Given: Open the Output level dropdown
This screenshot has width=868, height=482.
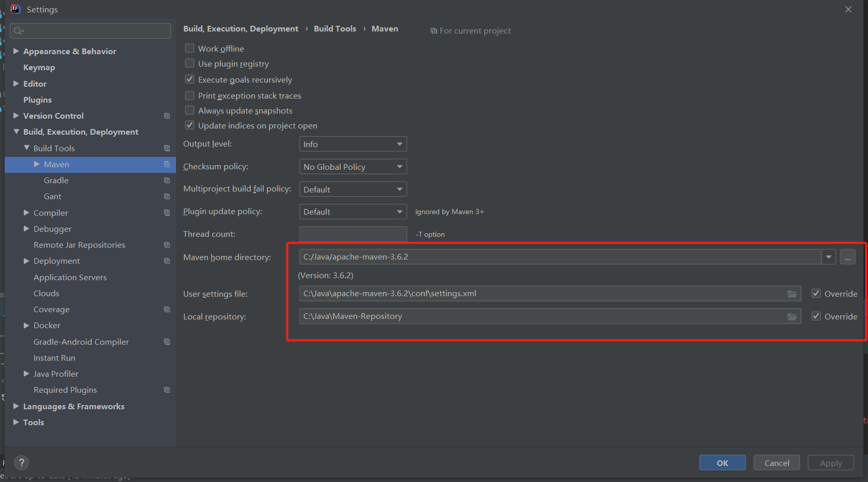Looking at the screenshot, I should (353, 144).
